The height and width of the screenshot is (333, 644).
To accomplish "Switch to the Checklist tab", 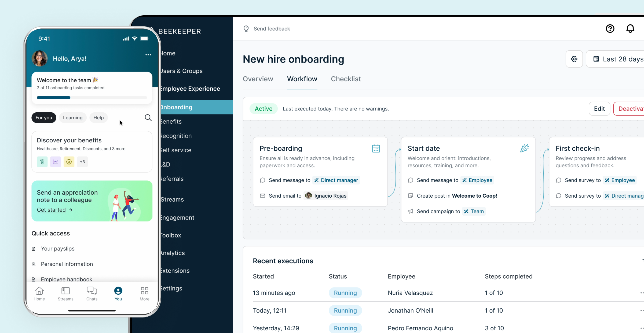I will pos(346,79).
